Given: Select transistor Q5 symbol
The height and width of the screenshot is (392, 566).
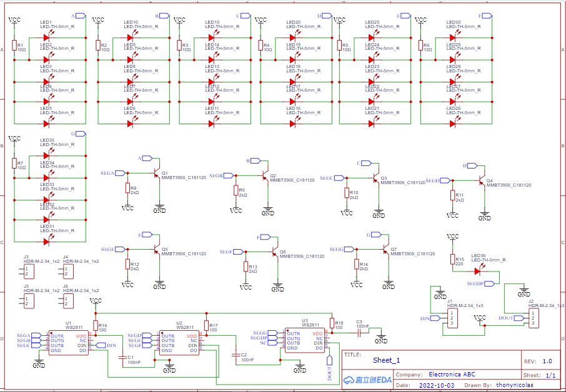Looking at the screenshot, I should click(x=157, y=249).
